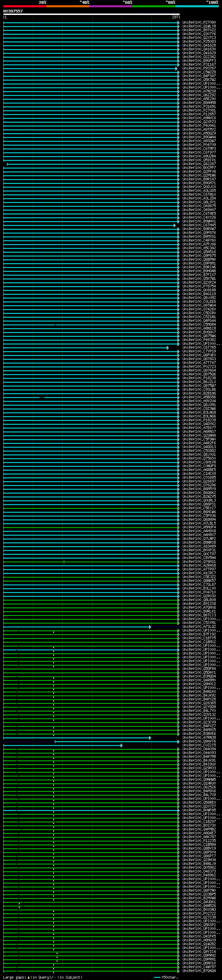This screenshot has width=222, height=980.
Task: Select the UniRef100_Q42267 label
Action: (199, 164)
